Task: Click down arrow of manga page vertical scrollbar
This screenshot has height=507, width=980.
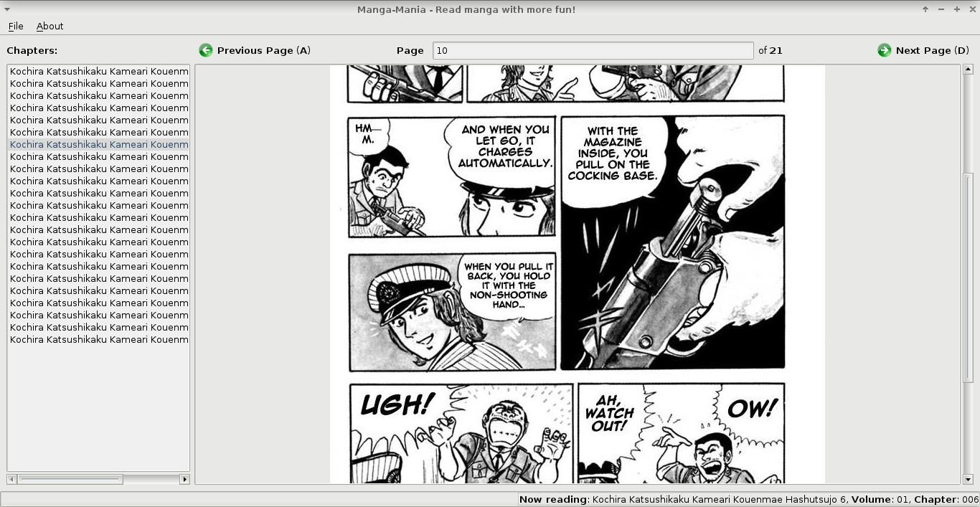Action: (x=968, y=479)
